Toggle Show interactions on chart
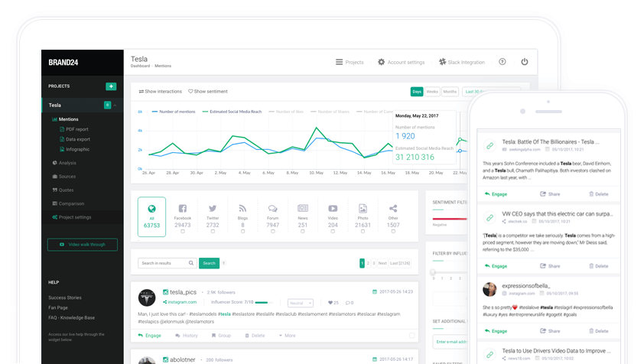This screenshot has height=364, width=644. pos(160,92)
